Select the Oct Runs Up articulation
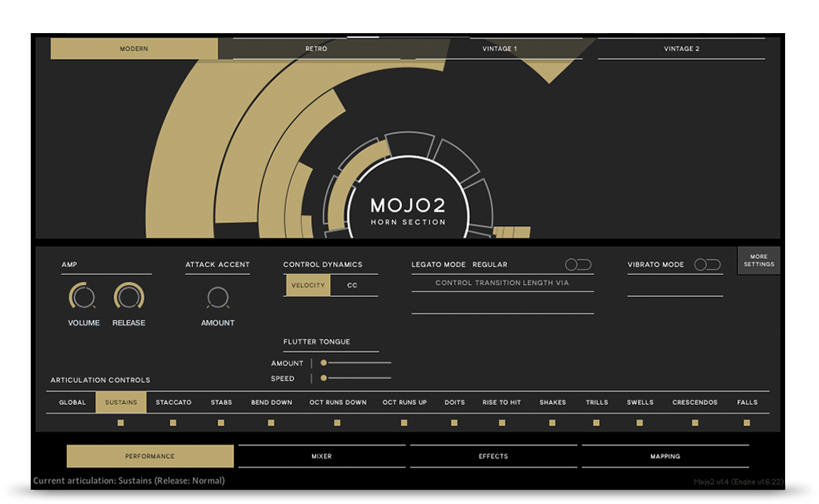 pos(404,402)
